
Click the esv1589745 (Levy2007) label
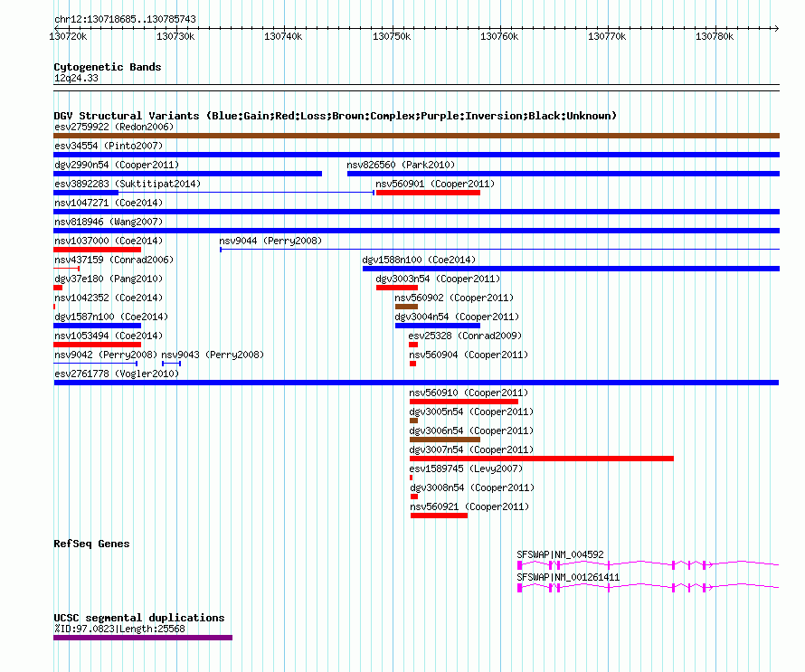[x=466, y=469]
